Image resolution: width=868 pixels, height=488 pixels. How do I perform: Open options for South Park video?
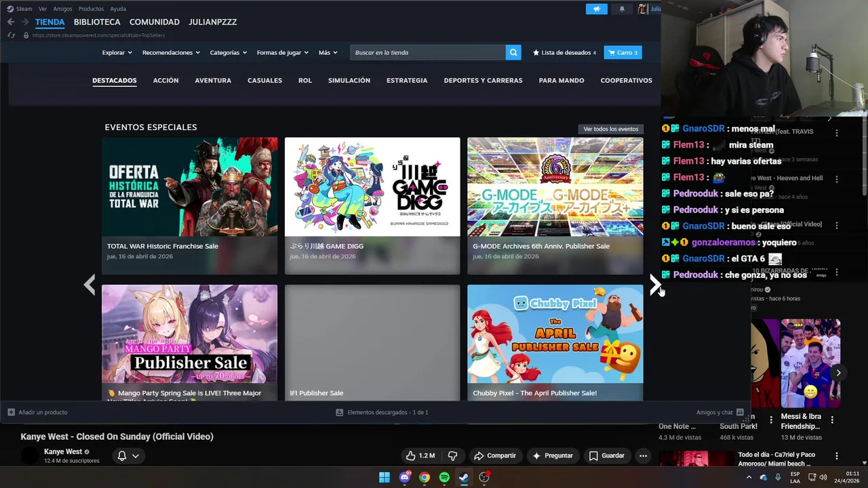770,420
